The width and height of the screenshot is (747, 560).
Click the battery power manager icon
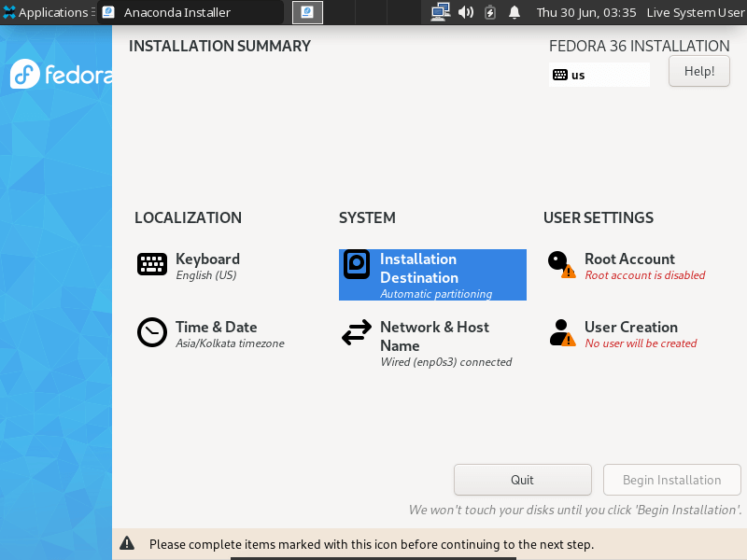point(489,12)
